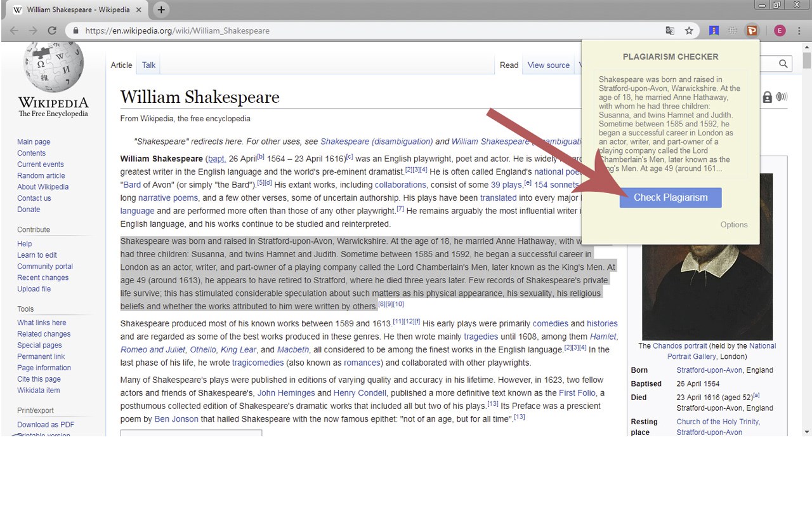This screenshot has width=812, height=508.
Task: Open Random article in the sidebar
Action: pyautogui.click(x=41, y=176)
